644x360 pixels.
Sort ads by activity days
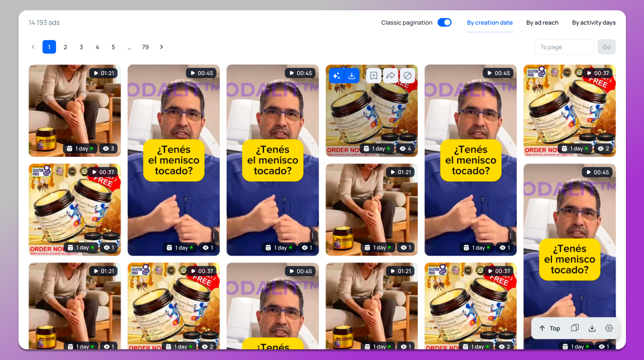coord(593,23)
